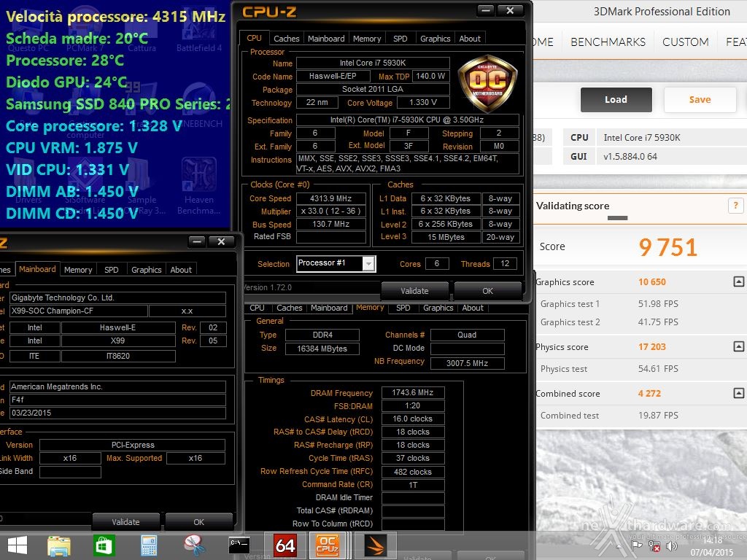Image resolution: width=747 pixels, height=560 pixels.
Task: Launch File Explorer from the taskbar
Action: click(x=58, y=545)
